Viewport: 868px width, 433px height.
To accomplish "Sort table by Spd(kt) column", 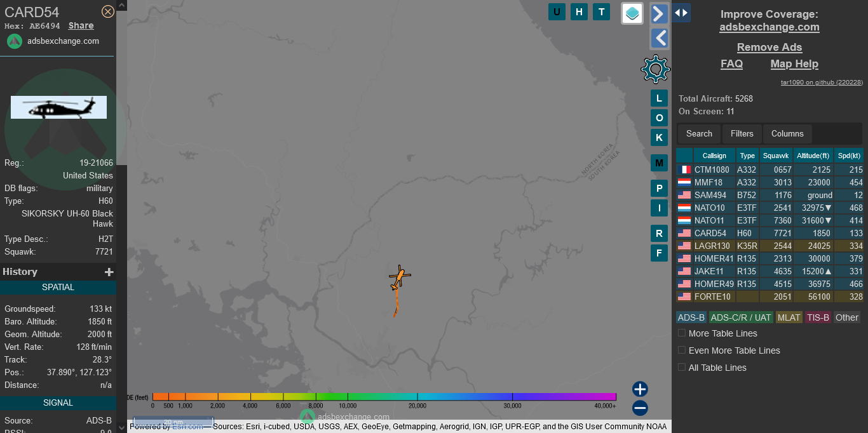I will tap(849, 156).
